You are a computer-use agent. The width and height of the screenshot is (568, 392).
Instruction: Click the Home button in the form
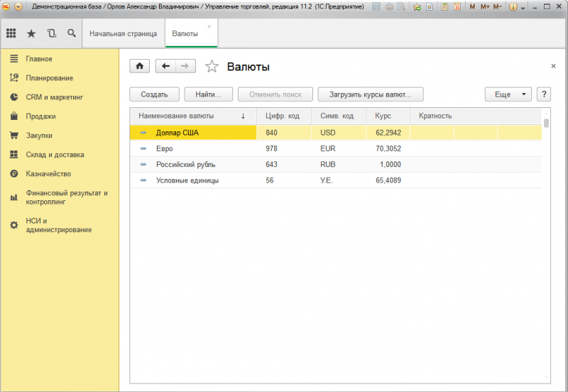139,66
